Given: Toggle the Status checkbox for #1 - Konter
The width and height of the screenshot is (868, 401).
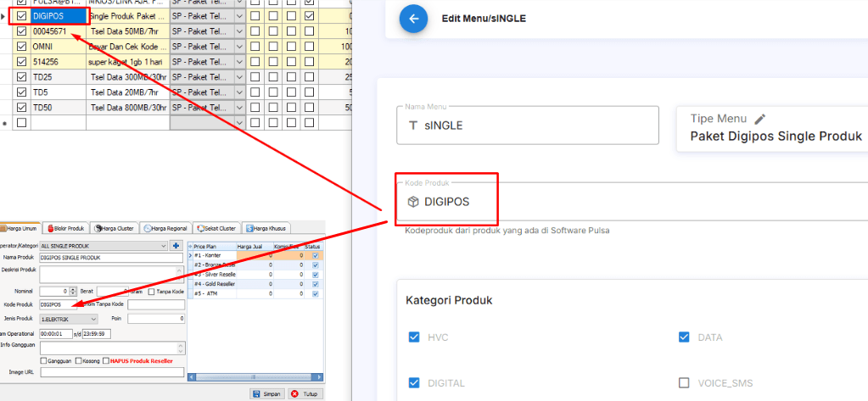Looking at the screenshot, I should [316, 255].
